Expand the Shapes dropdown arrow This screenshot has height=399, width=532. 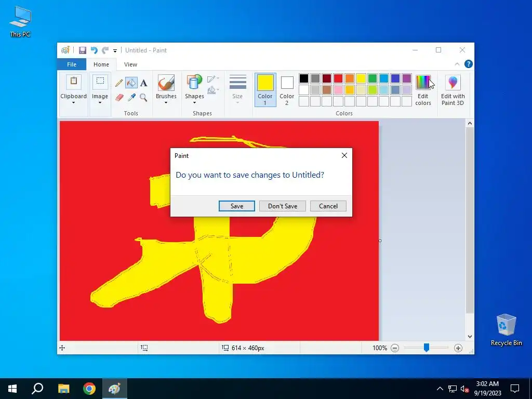[194, 103]
